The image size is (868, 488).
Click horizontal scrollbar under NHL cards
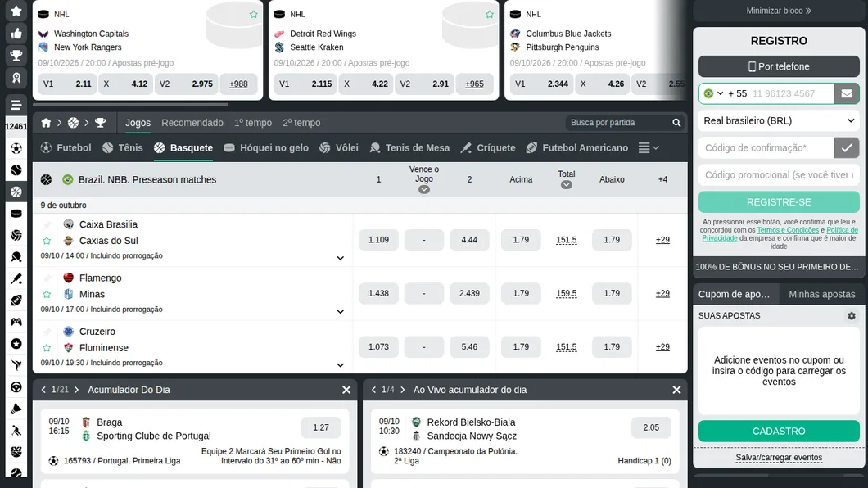tap(131, 104)
